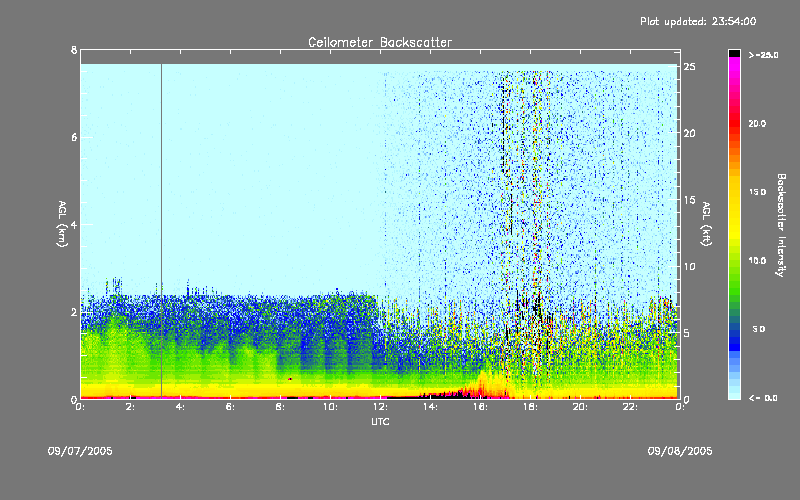This screenshot has height=500, width=800.
Task: Click the '10:' hour tick label on UTC axis
Action: (x=331, y=407)
